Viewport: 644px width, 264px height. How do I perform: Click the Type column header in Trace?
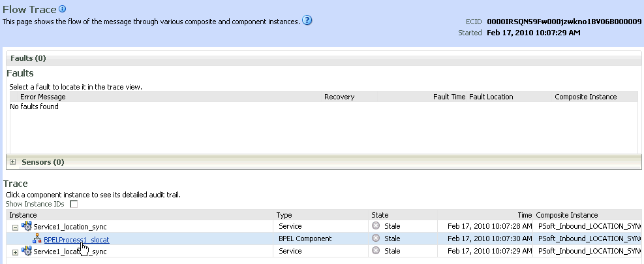point(284,215)
